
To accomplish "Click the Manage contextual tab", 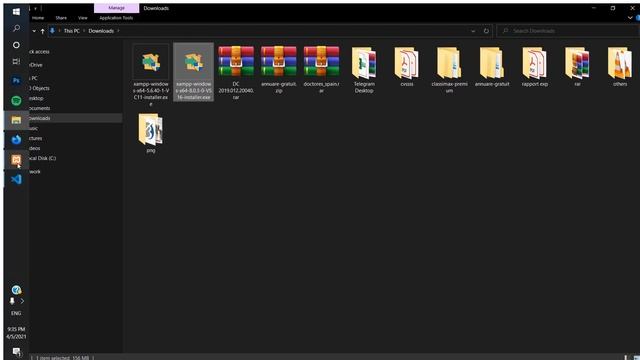I will 116,8.
